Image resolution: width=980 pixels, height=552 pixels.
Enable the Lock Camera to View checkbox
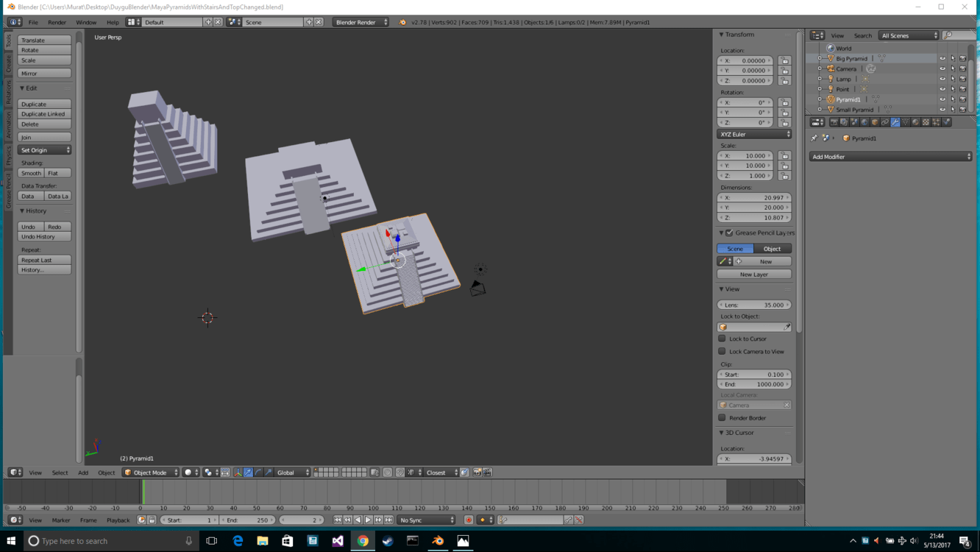pyautogui.click(x=722, y=351)
